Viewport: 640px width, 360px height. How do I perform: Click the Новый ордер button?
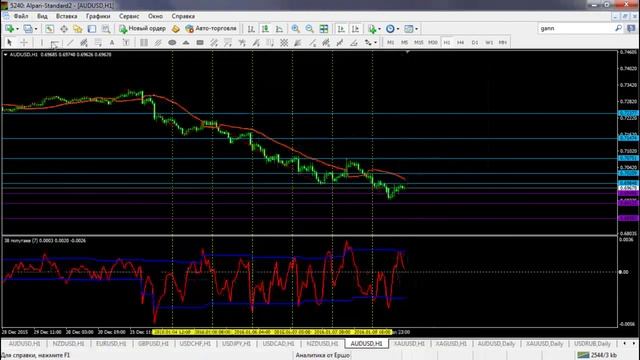(142, 29)
